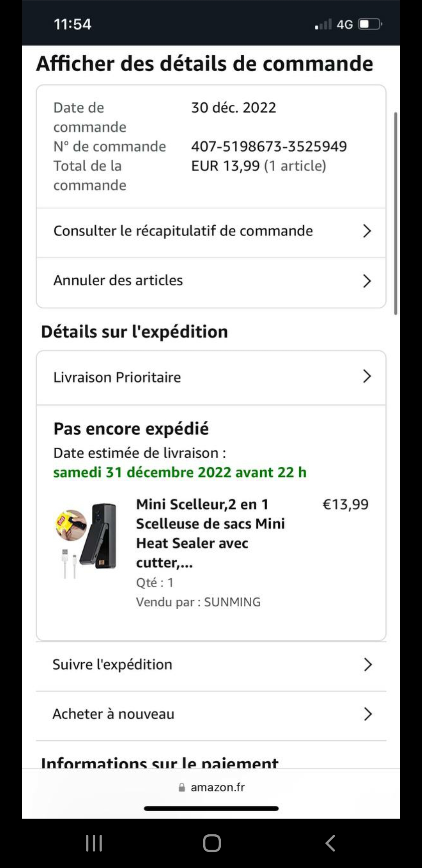Click the vertical page scrollbar

[395, 213]
